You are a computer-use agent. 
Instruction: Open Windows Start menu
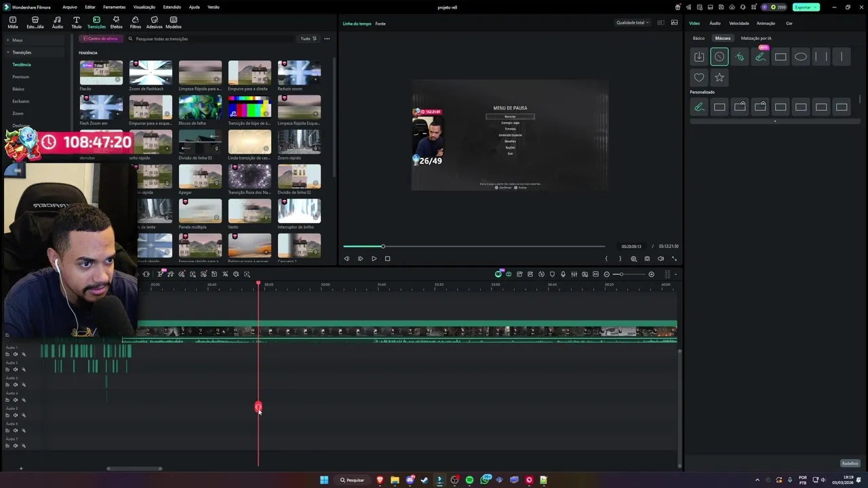click(324, 480)
